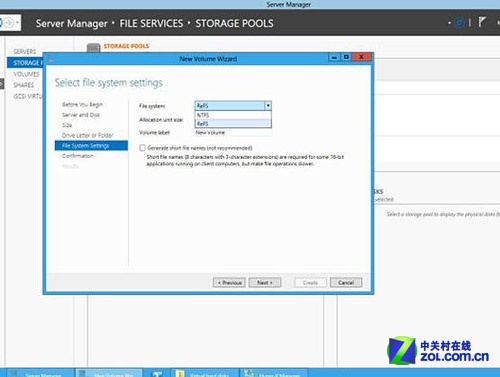The image size is (500, 377).
Task: Close the New Volume Wizard window
Action: 361,57
